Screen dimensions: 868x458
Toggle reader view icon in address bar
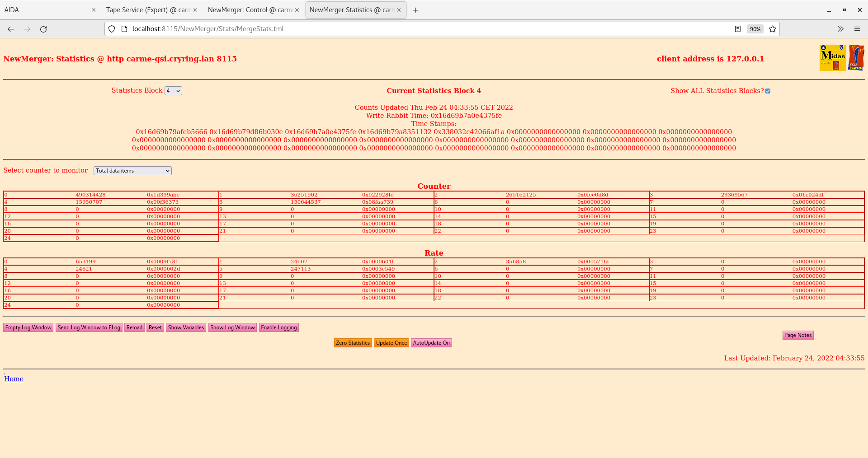click(738, 29)
